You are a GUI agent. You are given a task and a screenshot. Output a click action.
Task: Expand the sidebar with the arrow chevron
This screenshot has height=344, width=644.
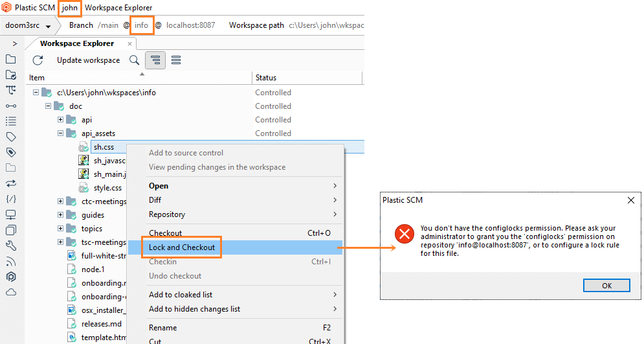(15, 43)
